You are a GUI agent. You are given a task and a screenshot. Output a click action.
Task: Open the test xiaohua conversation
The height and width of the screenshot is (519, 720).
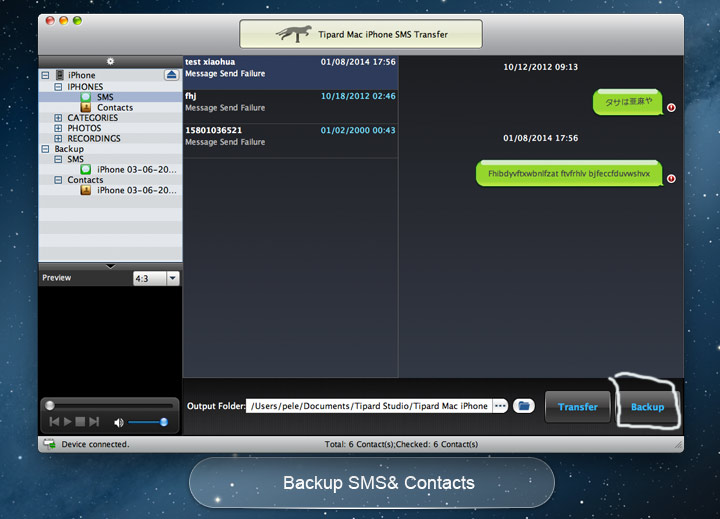[290, 73]
